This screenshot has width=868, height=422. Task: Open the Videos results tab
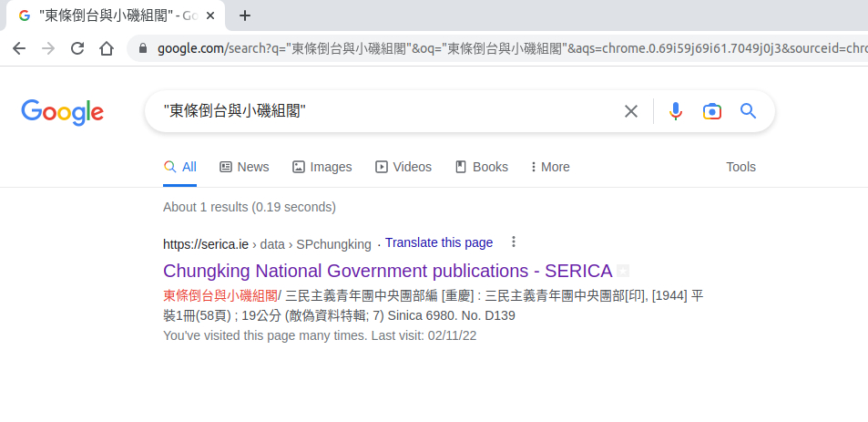403,167
